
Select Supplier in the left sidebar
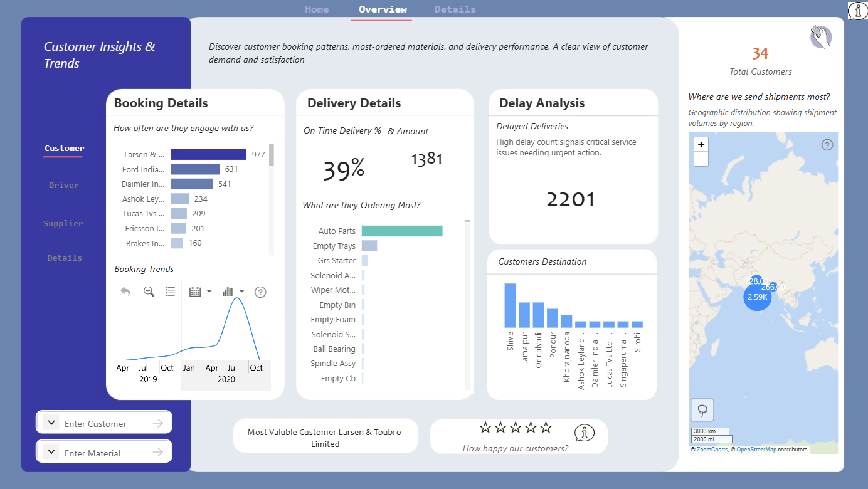pos(63,224)
